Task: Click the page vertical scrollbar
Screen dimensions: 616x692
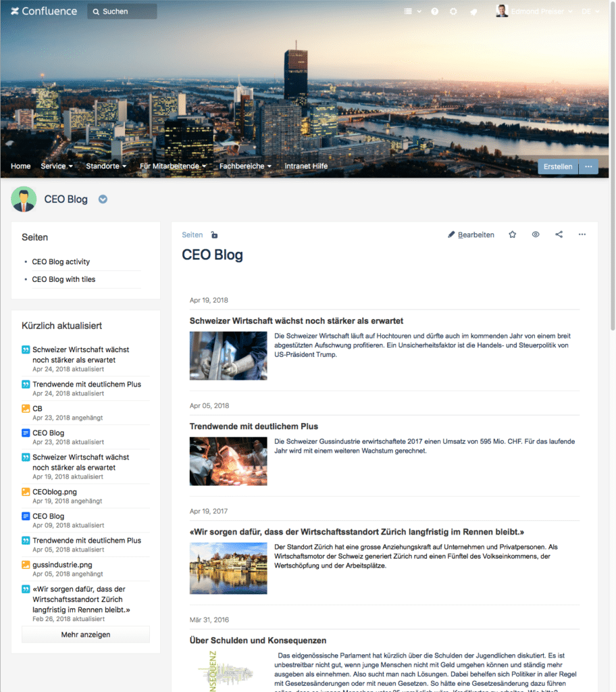Action: [613, 168]
